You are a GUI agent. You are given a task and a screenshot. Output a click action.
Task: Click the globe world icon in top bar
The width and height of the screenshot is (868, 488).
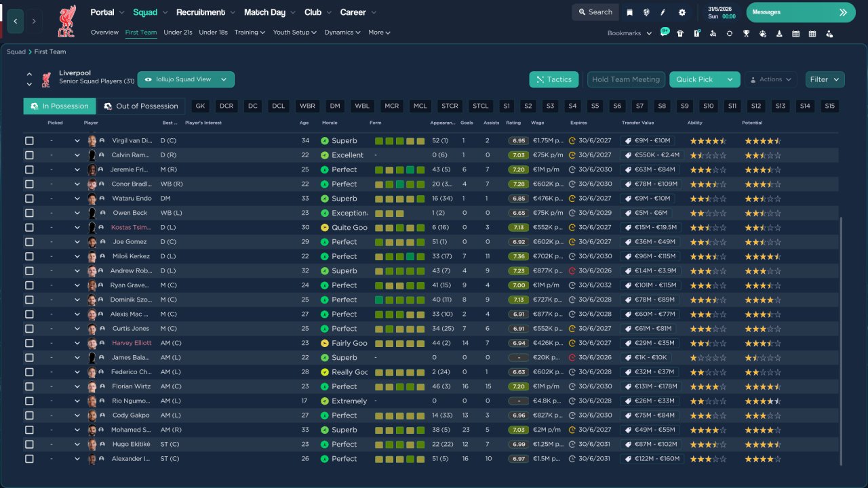point(647,12)
